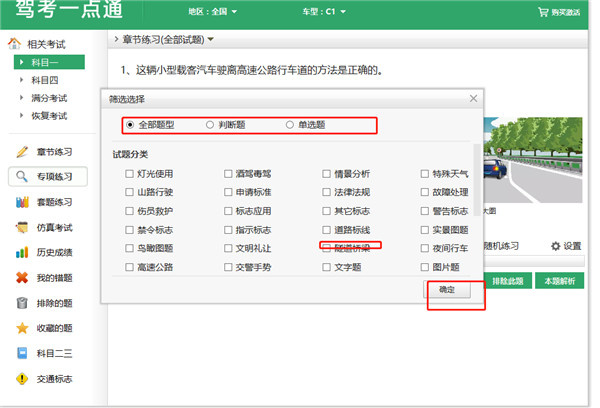Click the 购买激活 cart link

point(563,12)
